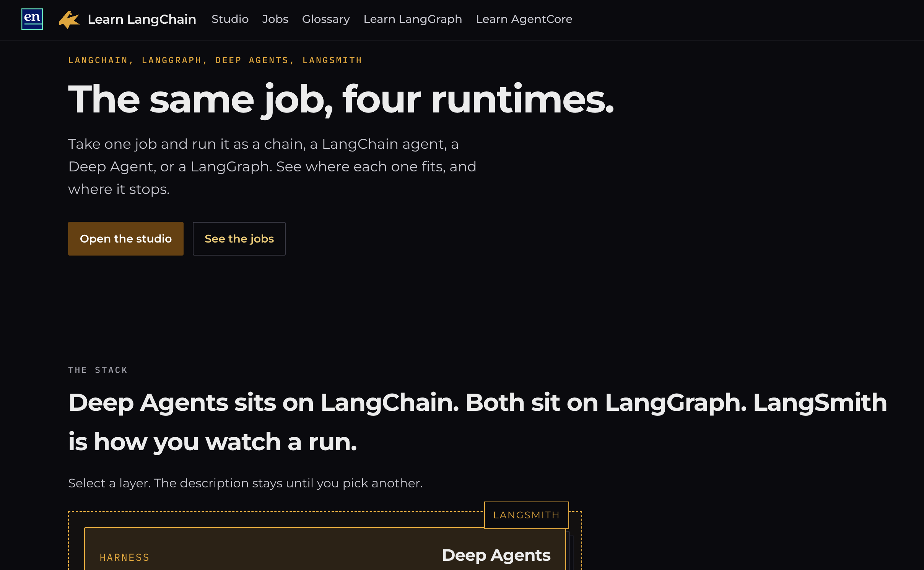Click the Open the studio button
924x570 pixels.
coord(126,239)
